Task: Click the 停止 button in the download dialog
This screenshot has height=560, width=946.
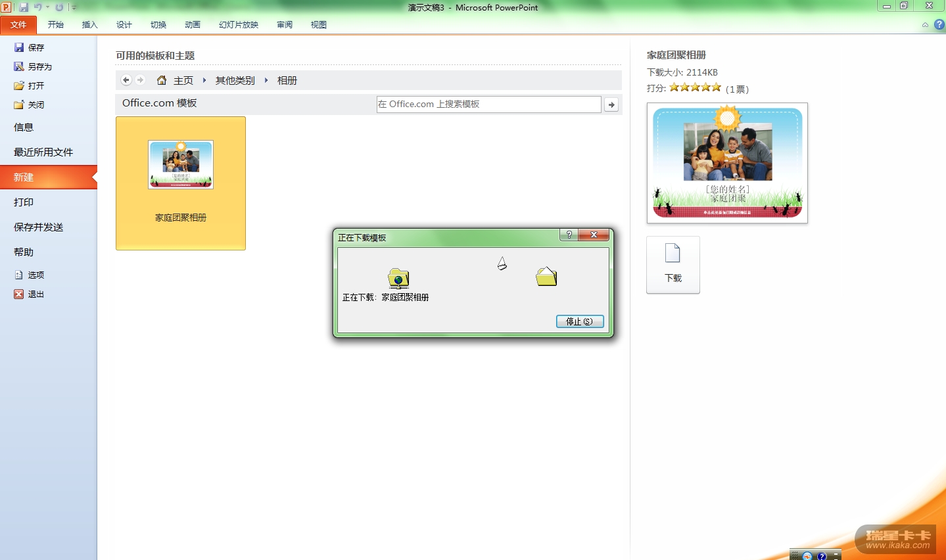Action: click(x=580, y=321)
